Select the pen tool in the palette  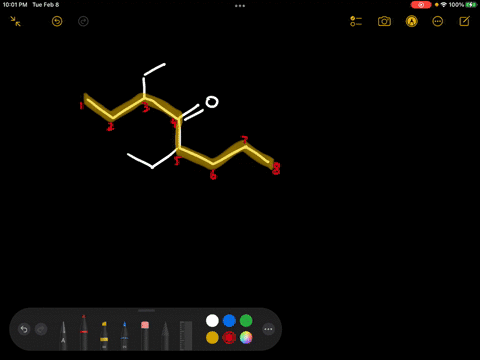pyautogui.click(x=63, y=335)
